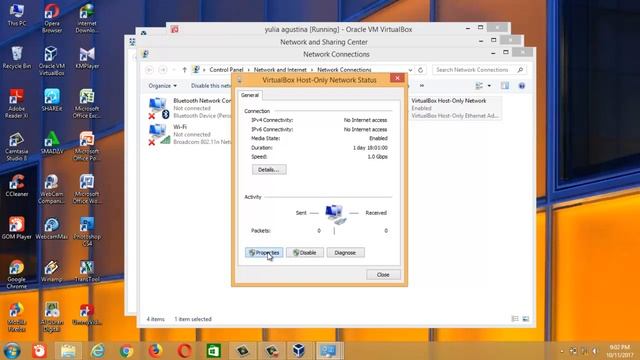Image resolution: width=640 pixels, height=360 pixels.
Task: Click the change view icon in toolbar
Action: click(x=479, y=86)
